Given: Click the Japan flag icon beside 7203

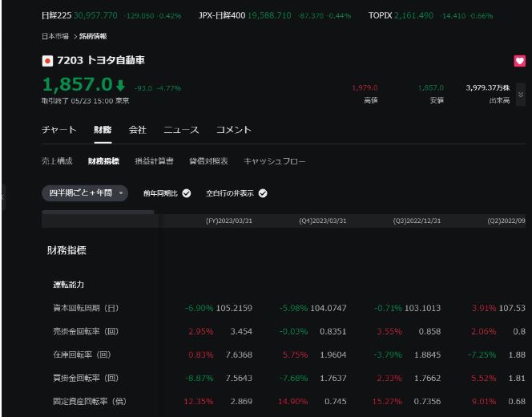Looking at the screenshot, I should [x=47, y=61].
